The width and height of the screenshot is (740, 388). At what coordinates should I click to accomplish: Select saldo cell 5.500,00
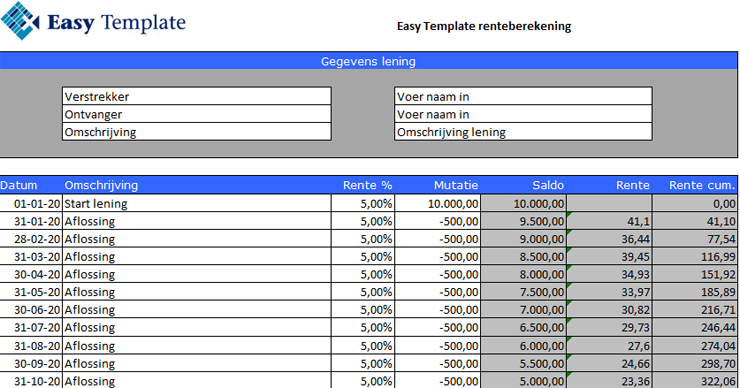click(524, 363)
